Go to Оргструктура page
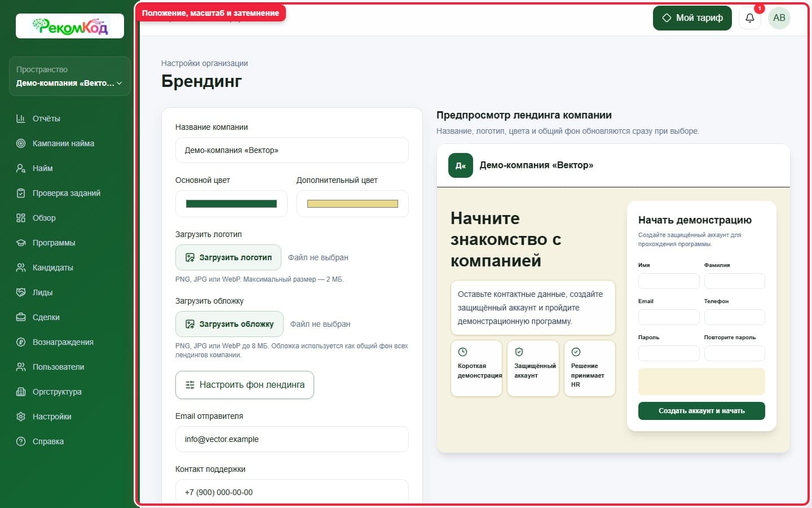Screen dimensions: 812x508 (70, 392)
